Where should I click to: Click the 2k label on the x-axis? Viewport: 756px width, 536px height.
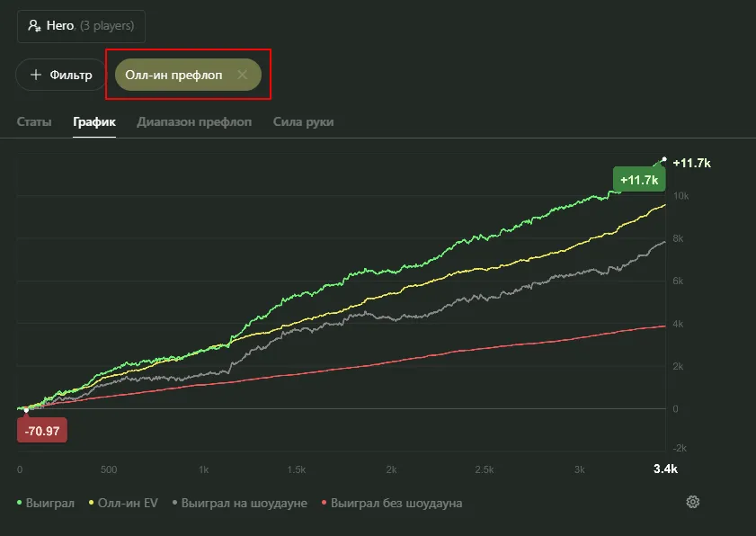(390, 469)
